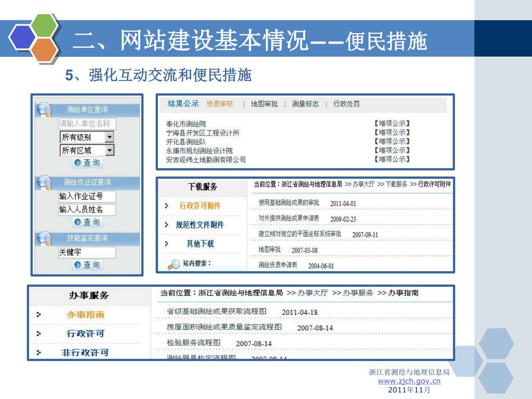Open the www.zjch.gov.cn link
The height and width of the screenshot is (399, 532).
pos(409,381)
